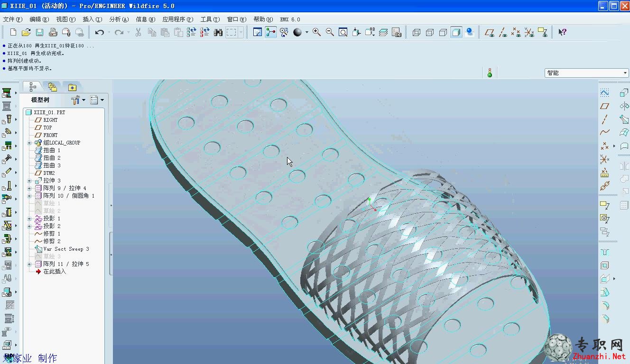Screen dimensions: 630x364
Task: Open a file with the folder icon
Action: (26, 32)
